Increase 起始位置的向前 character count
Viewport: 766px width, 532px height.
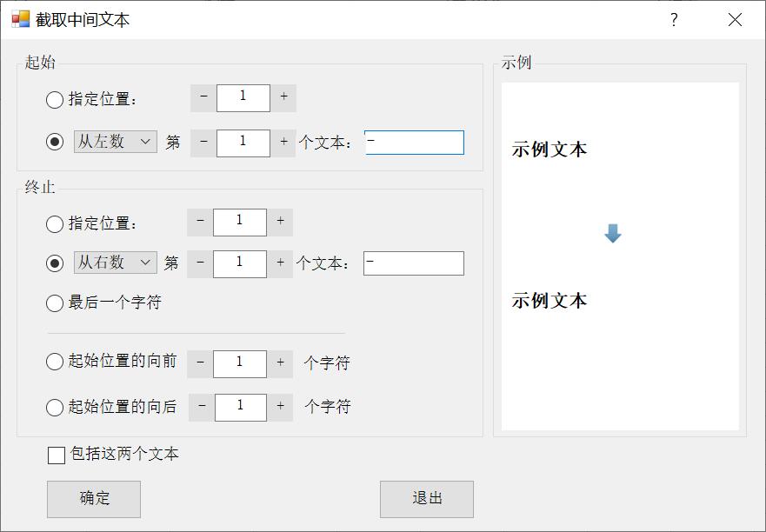[x=280, y=363]
